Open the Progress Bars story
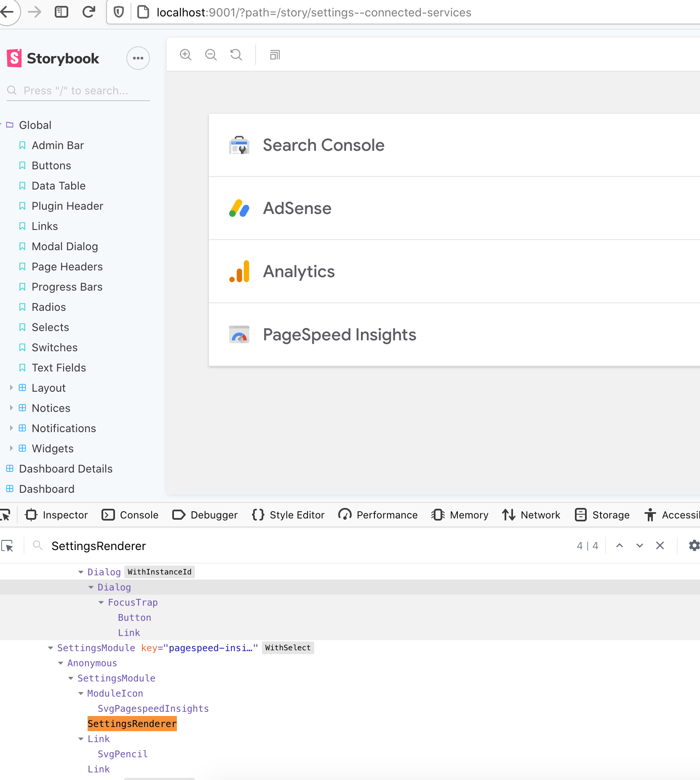Image resolution: width=700 pixels, height=780 pixels. point(67,287)
